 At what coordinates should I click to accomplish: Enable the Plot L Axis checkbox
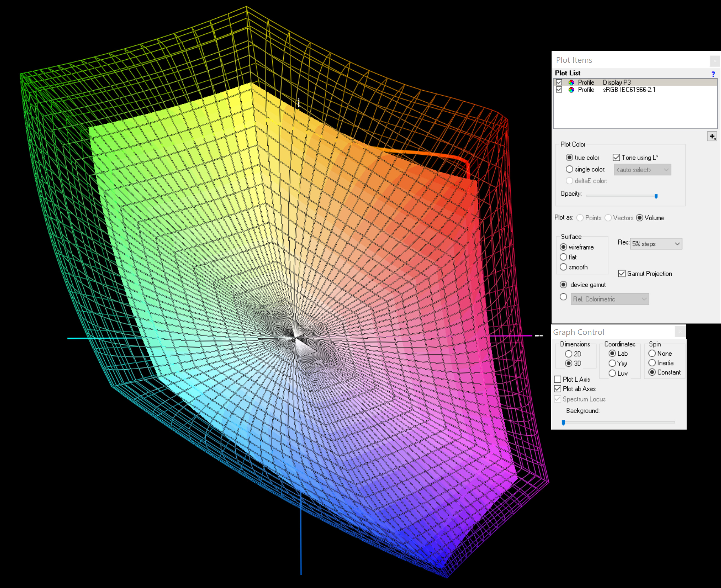(x=558, y=379)
